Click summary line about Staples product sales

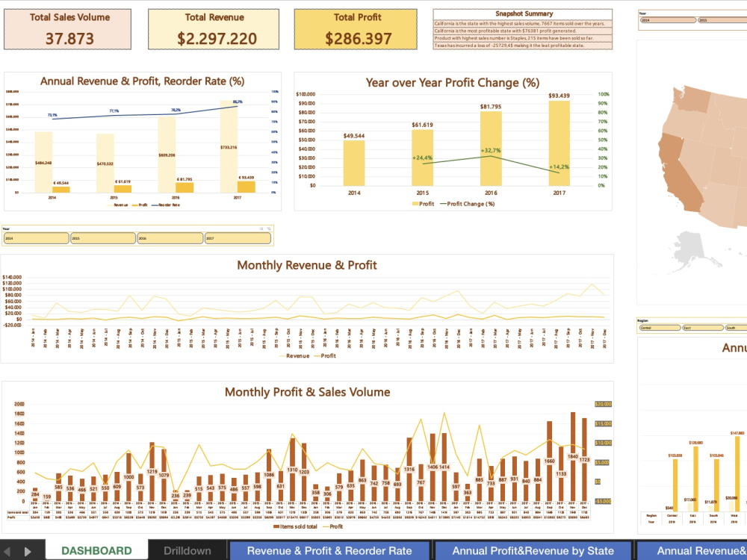(523, 38)
